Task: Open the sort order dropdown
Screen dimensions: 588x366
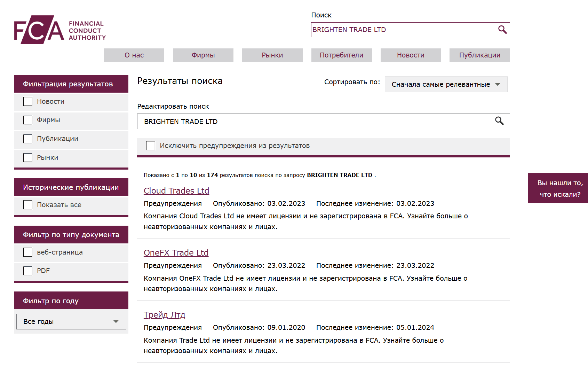Action: tap(446, 84)
